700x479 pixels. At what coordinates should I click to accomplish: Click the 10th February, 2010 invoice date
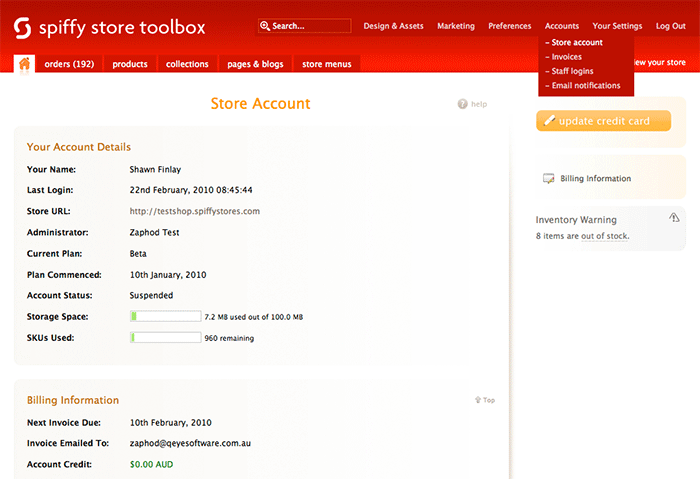(171, 423)
